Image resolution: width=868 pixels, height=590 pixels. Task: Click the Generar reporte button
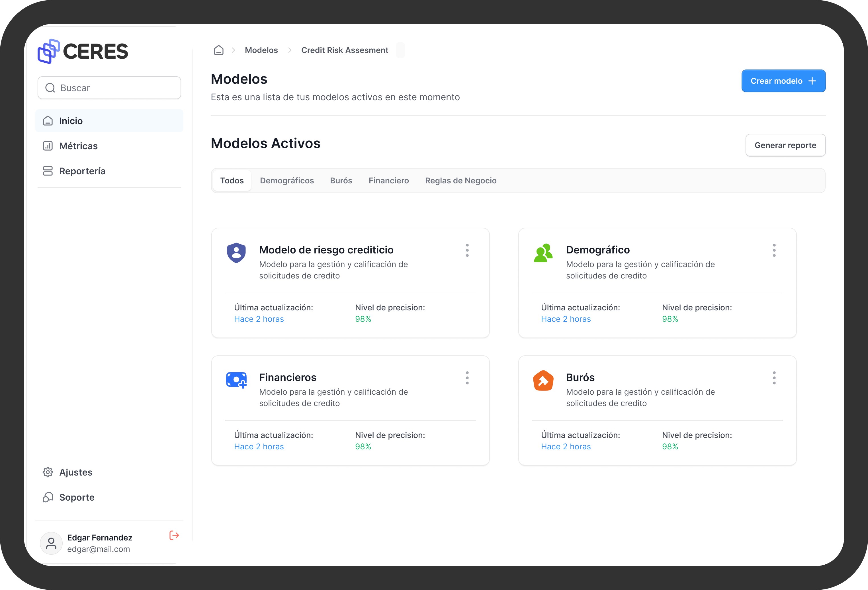pyautogui.click(x=785, y=145)
